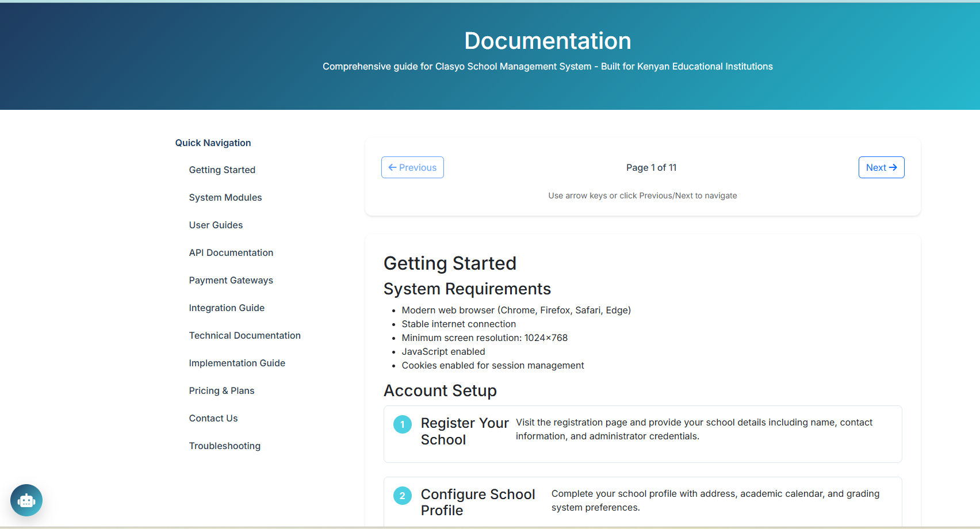Open Technical Documentation section
The image size is (980, 529).
245,335
